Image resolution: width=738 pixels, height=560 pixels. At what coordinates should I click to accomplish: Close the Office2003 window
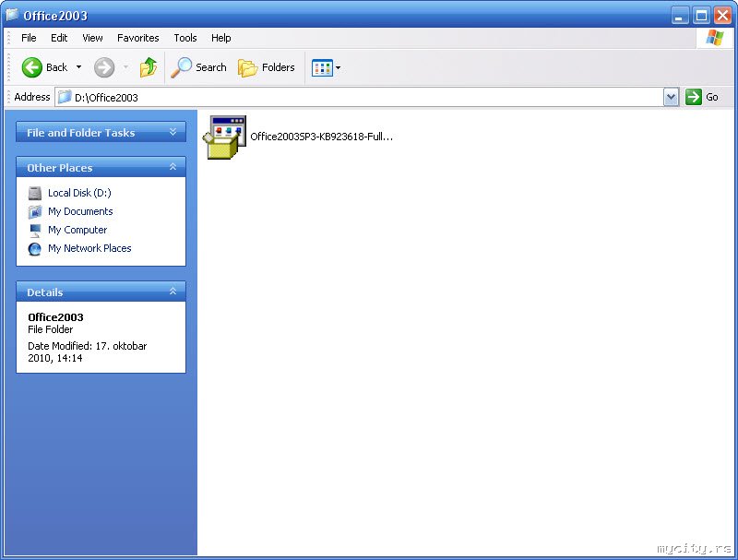722,16
